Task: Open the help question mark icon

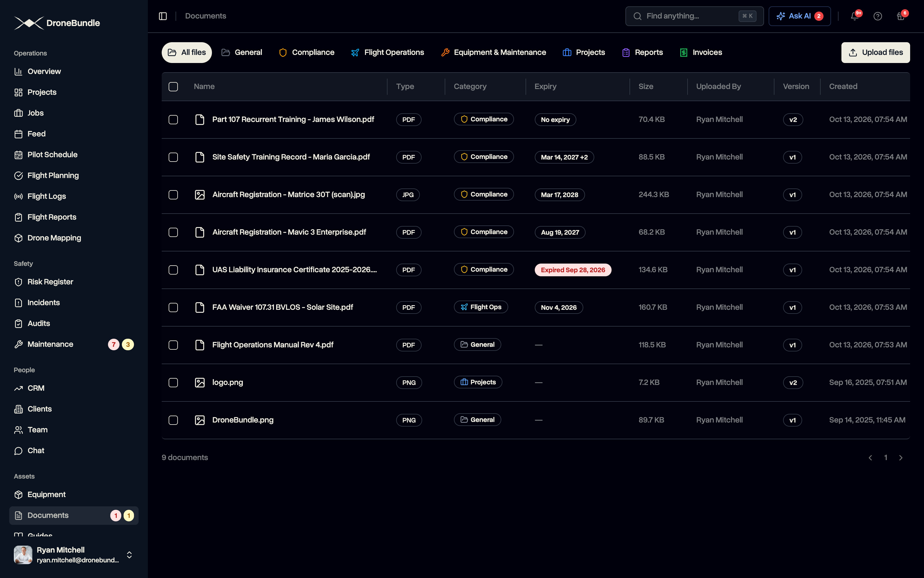Action: pos(878,16)
